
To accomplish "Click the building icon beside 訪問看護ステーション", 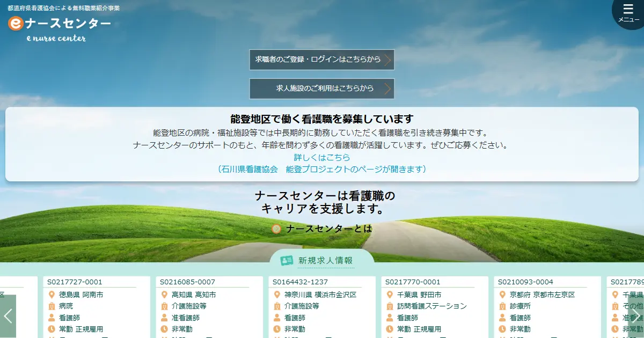I will [390, 306].
